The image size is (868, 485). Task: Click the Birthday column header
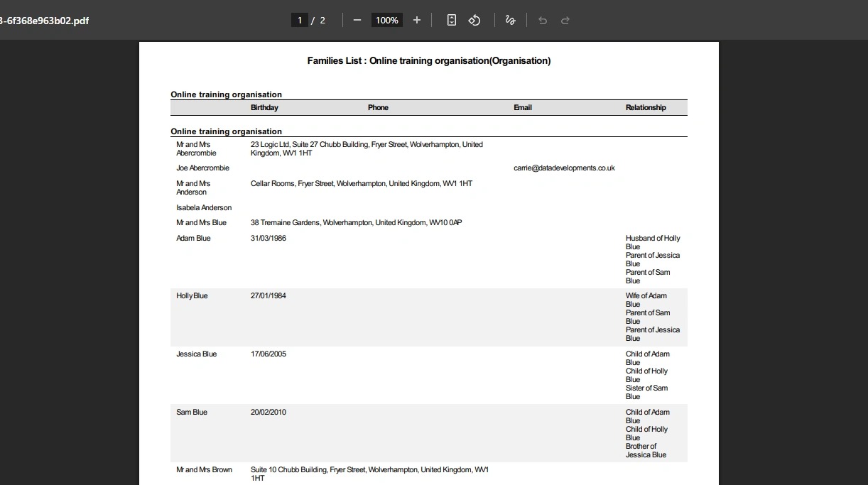264,107
